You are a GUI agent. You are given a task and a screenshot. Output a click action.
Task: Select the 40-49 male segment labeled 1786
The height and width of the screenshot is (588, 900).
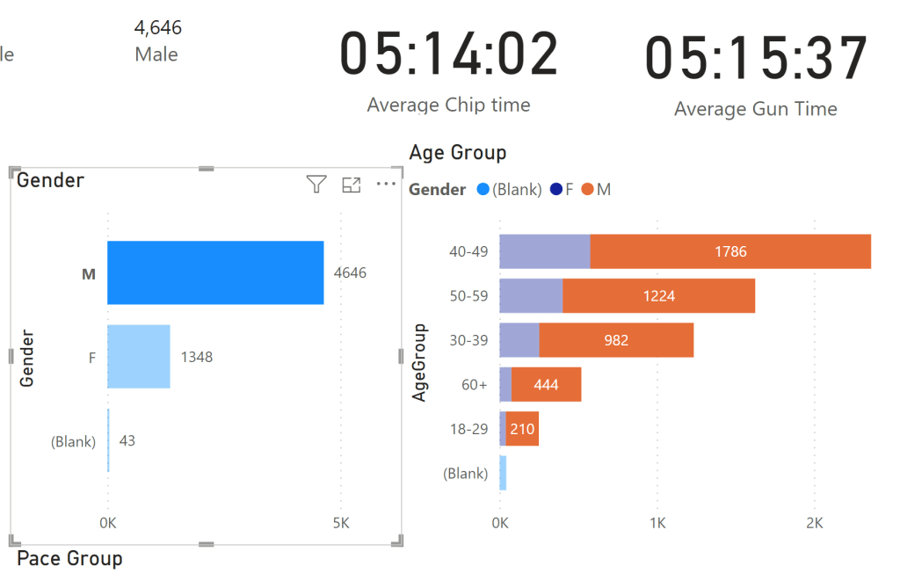pyautogui.click(x=729, y=251)
